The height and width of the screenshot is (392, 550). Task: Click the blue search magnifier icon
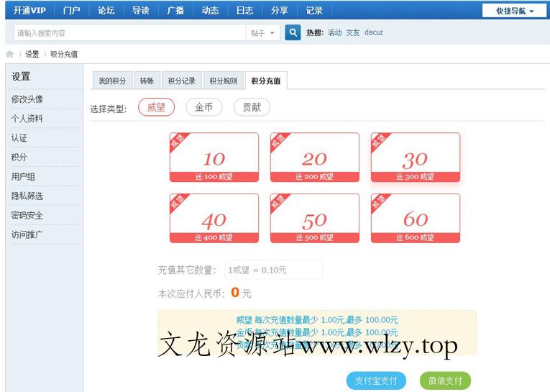coord(293,32)
